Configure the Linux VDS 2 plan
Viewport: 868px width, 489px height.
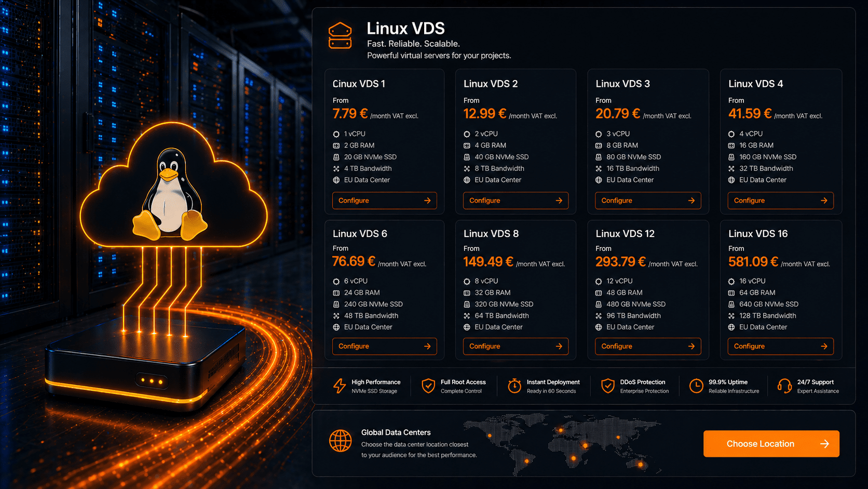click(x=516, y=201)
